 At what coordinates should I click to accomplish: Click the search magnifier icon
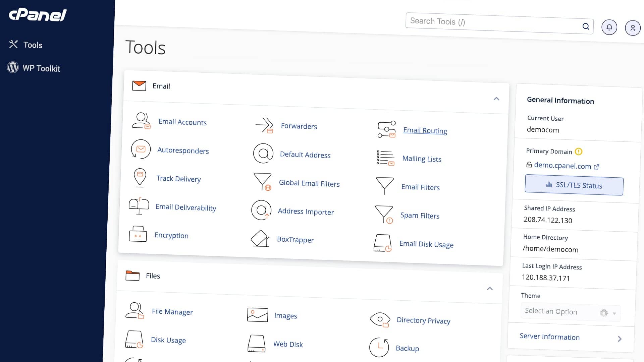click(x=586, y=26)
